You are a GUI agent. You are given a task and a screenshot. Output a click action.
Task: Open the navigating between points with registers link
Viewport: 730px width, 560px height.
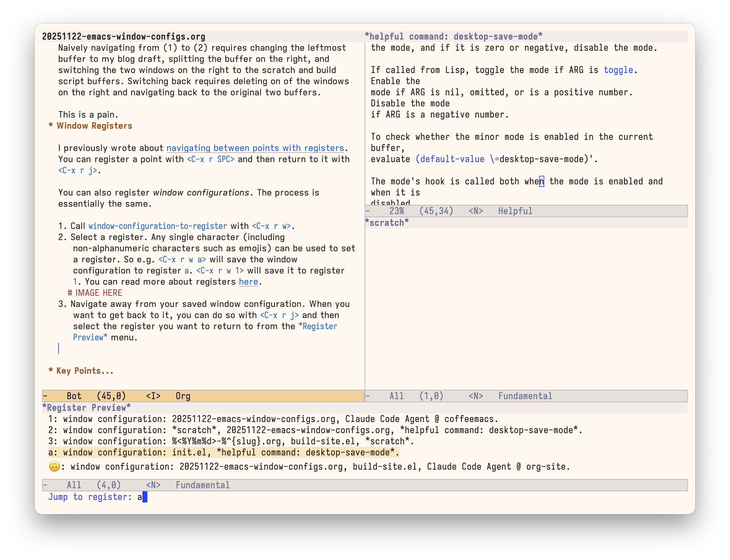click(255, 148)
